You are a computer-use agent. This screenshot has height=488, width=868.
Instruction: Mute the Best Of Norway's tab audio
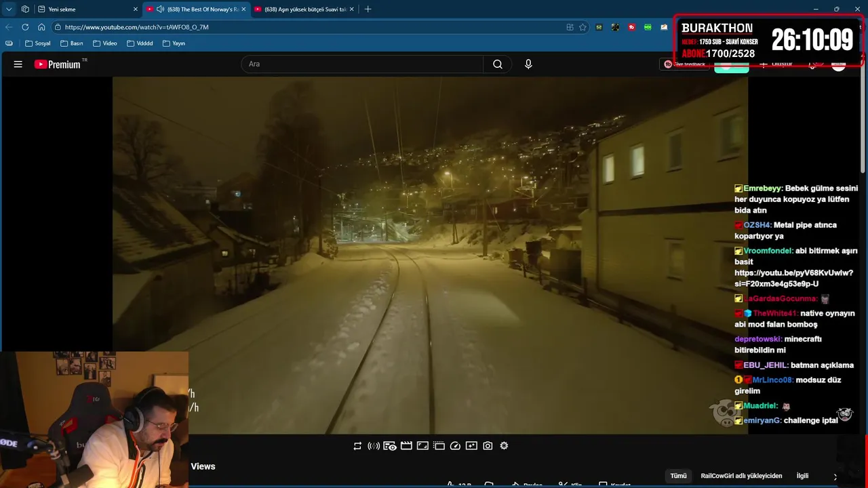161,9
